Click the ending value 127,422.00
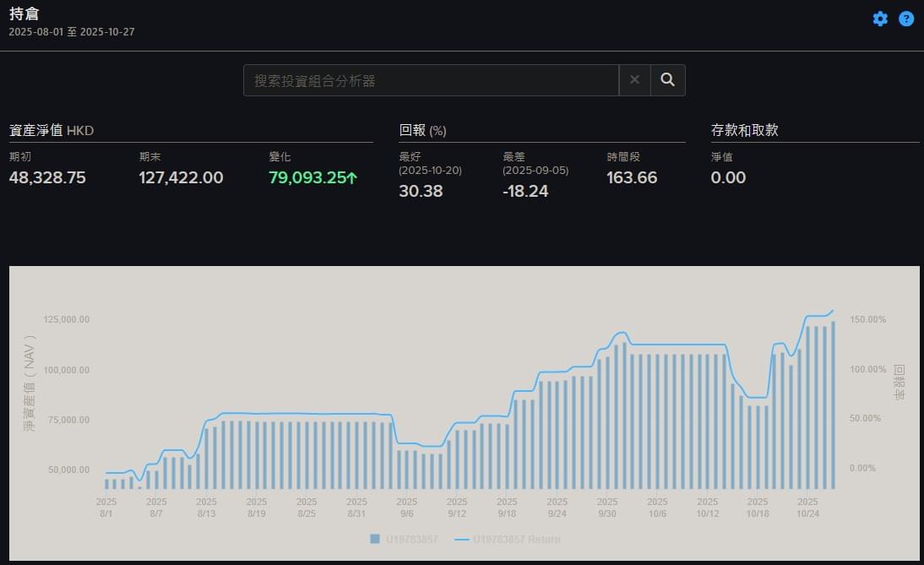Image resolution: width=924 pixels, height=565 pixels. click(181, 177)
